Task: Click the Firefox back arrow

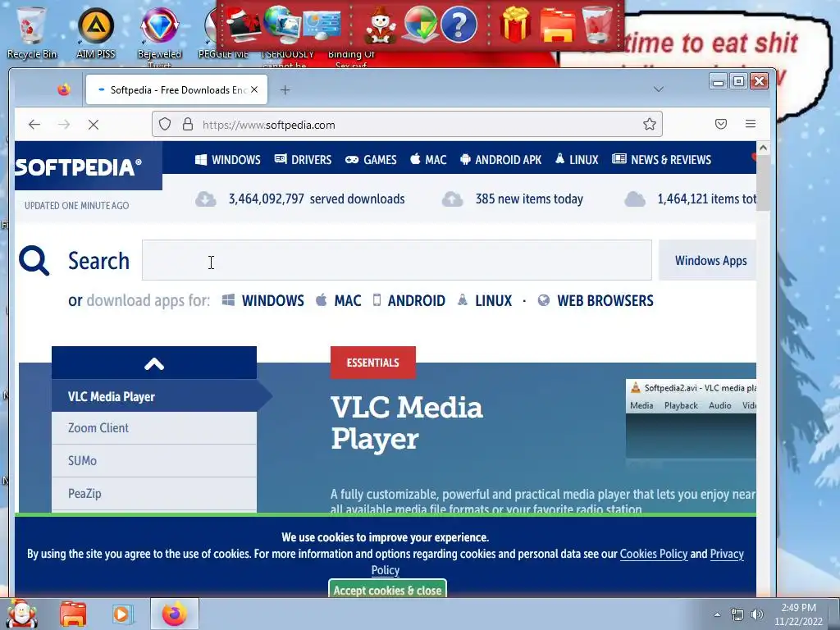Action: pyautogui.click(x=34, y=125)
